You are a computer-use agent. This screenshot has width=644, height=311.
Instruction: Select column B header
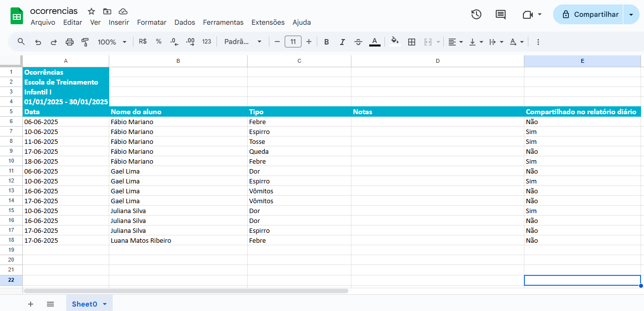pyautogui.click(x=178, y=61)
